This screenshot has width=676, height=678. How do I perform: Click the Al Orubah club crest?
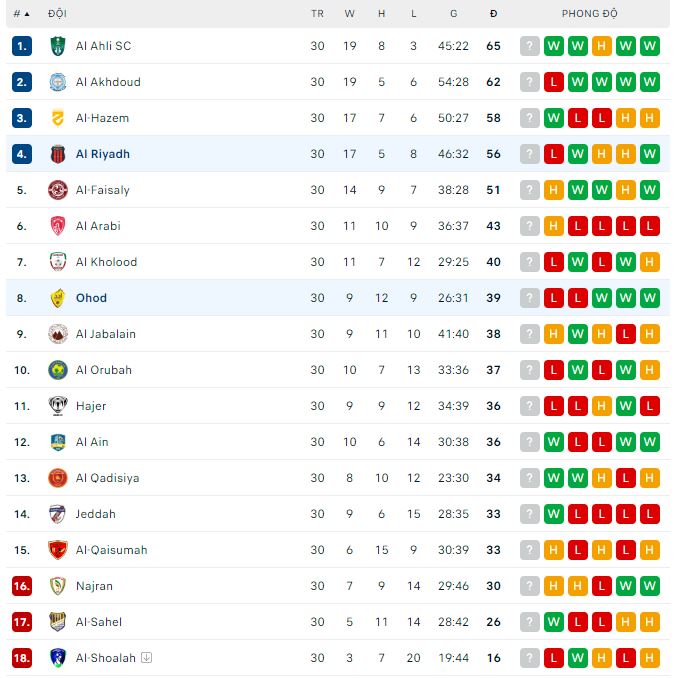pyautogui.click(x=57, y=370)
